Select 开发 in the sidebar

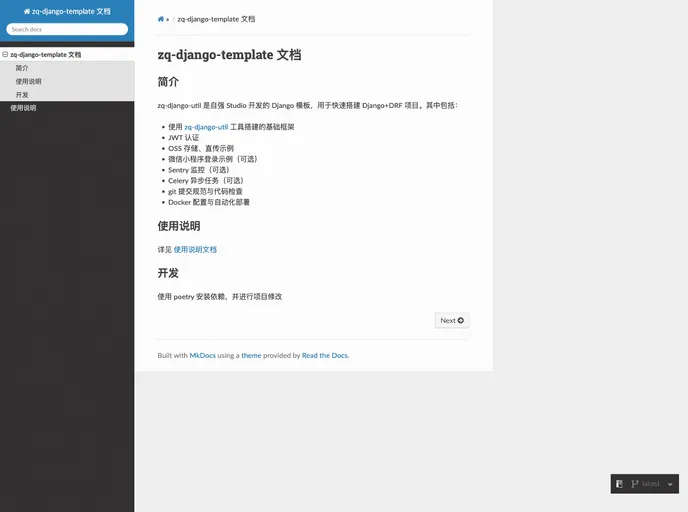(x=22, y=95)
